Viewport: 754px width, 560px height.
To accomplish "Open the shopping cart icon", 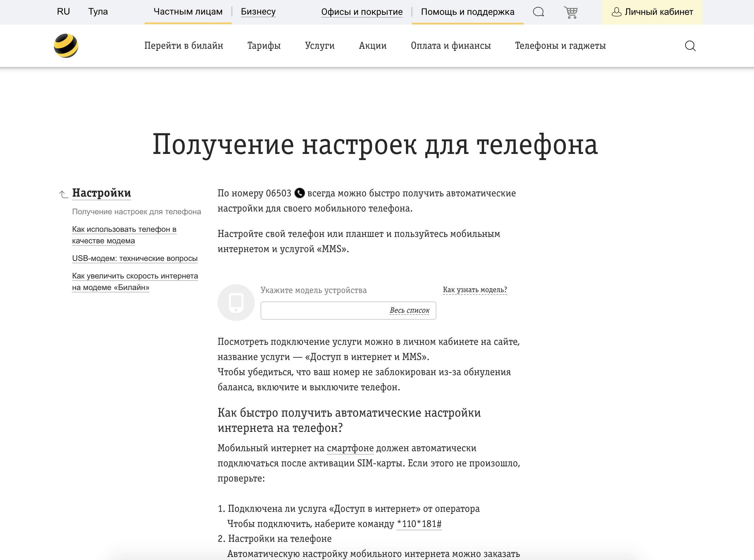I will tap(572, 12).
